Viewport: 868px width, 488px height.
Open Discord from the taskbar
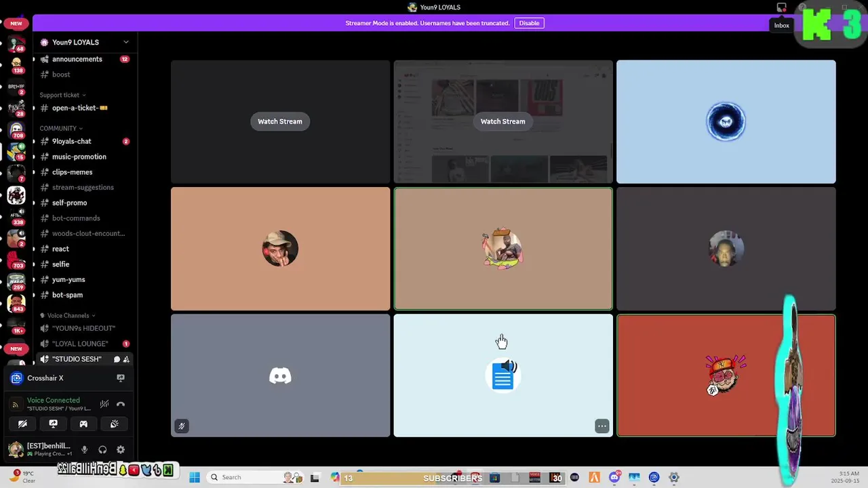click(614, 477)
